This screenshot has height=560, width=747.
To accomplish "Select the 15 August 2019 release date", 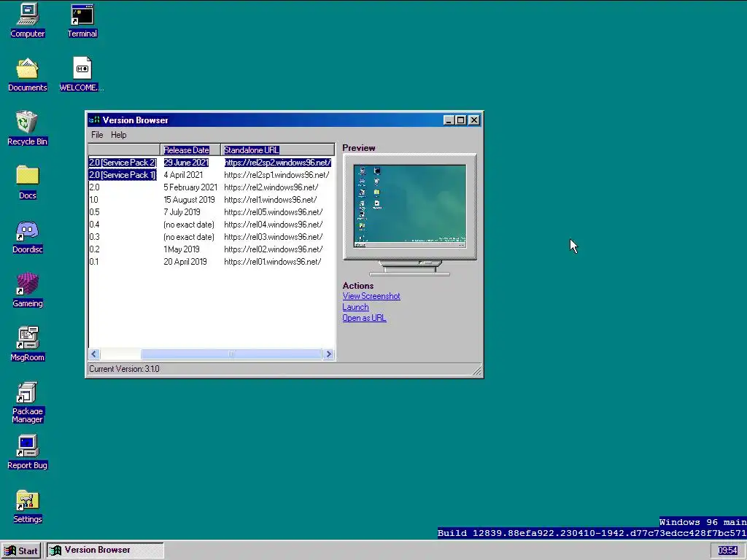I will 189,200.
